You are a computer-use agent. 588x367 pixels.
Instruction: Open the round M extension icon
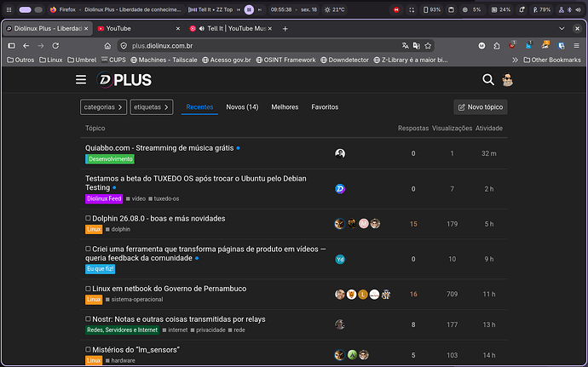[481, 46]
